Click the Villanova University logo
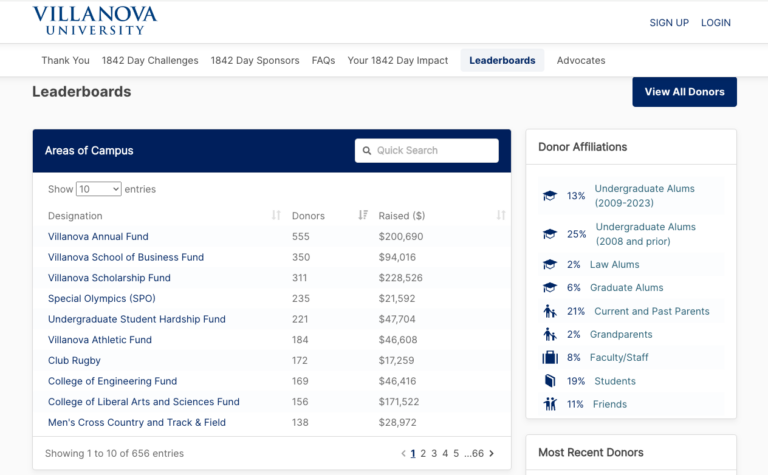Image resolution: width=768 pixels, height=475 pixels. pyautogui.click(x=95, y=21)
